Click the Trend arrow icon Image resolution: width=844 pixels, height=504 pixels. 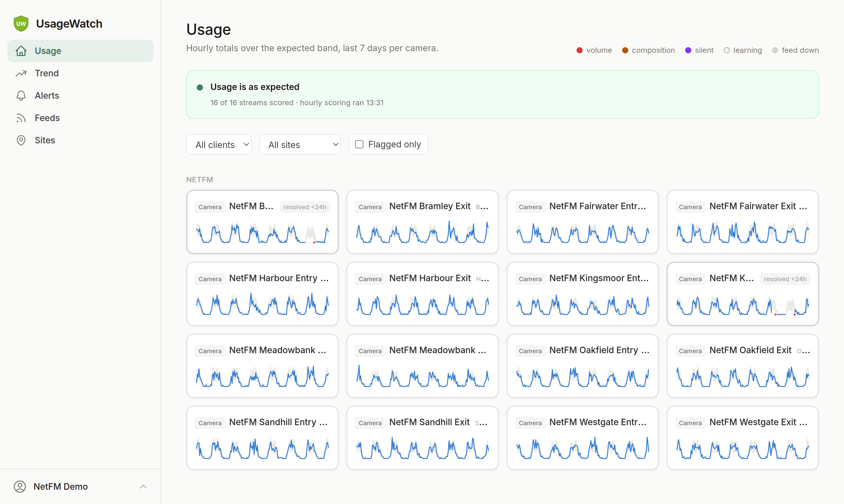(x=21, y=73)
